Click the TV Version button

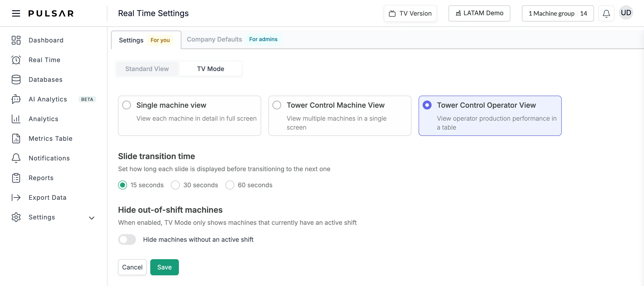(410, 13)
